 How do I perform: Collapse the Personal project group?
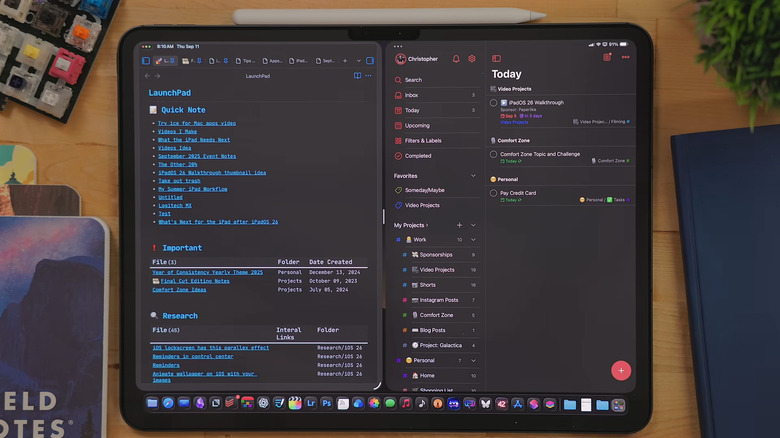coord(473,360)
